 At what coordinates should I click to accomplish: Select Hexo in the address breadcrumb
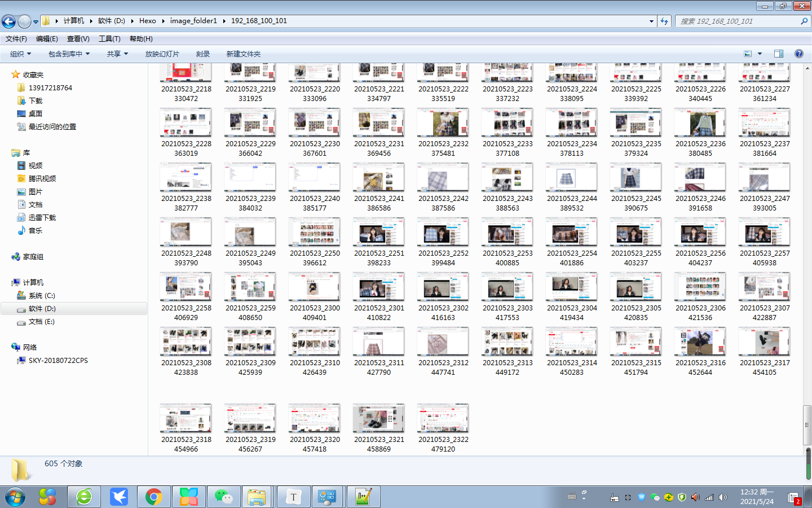coord(148,21)
